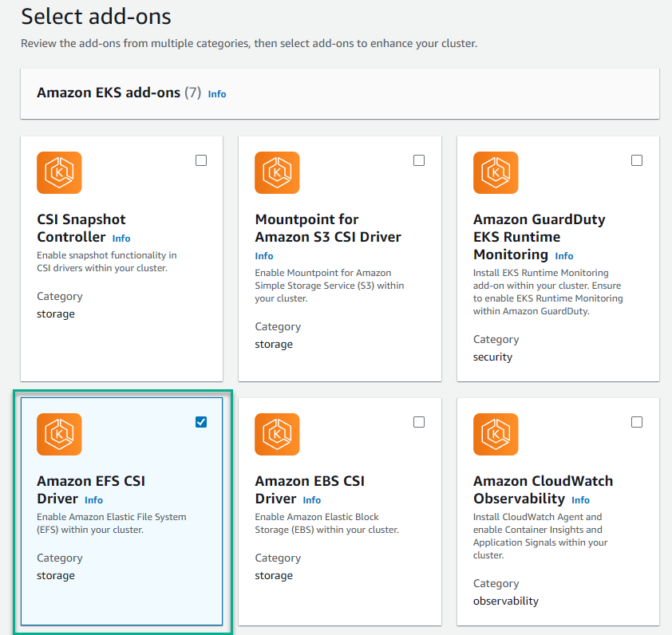
Task: Click the CSI Snapshot Controller Kubernetes icon
Action: [58, 172]
